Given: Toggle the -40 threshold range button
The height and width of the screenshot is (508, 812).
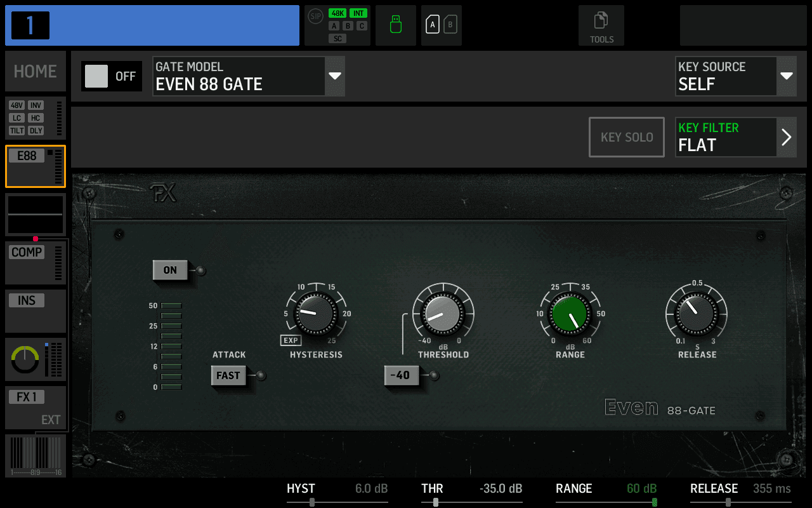Looking at the screenshot, I should click(401, 375).
